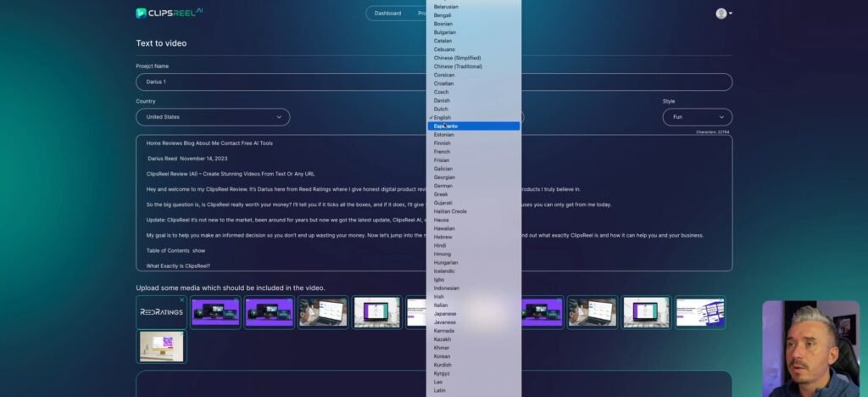Choose French in the language list
This screenshot has width=868, height=397.
click(442, 152)
